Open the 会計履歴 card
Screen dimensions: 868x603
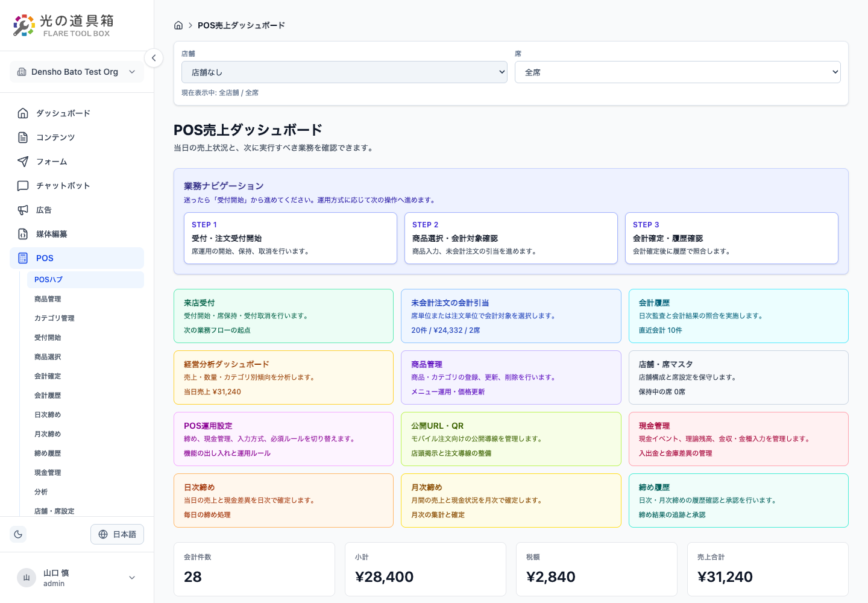[738, 316]
